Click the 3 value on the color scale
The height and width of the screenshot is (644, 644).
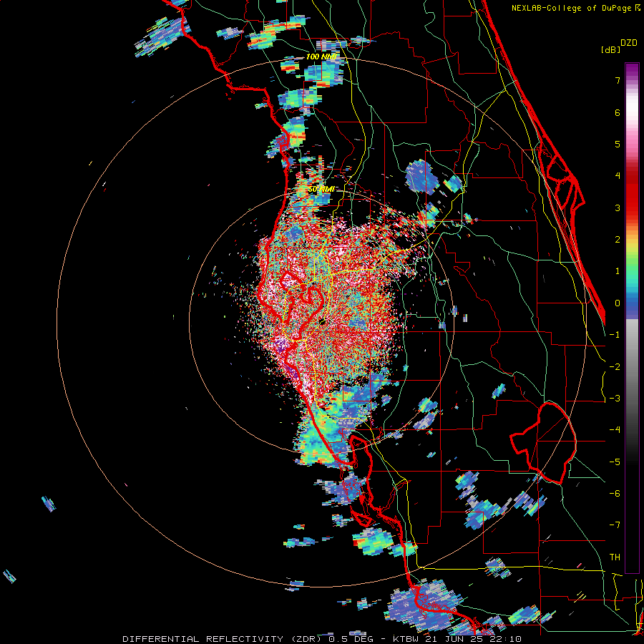[x=618, y=208]
